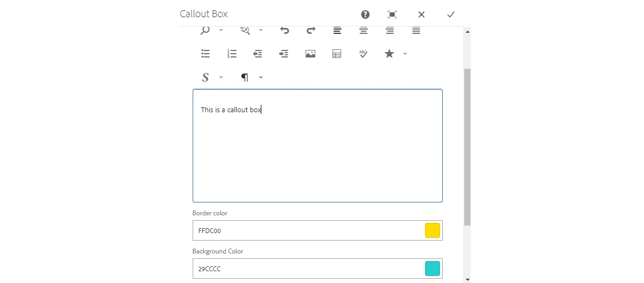Screen dimensions: 644x283
Task: Toggle center text alignment
Action: [x=363, y=31]
